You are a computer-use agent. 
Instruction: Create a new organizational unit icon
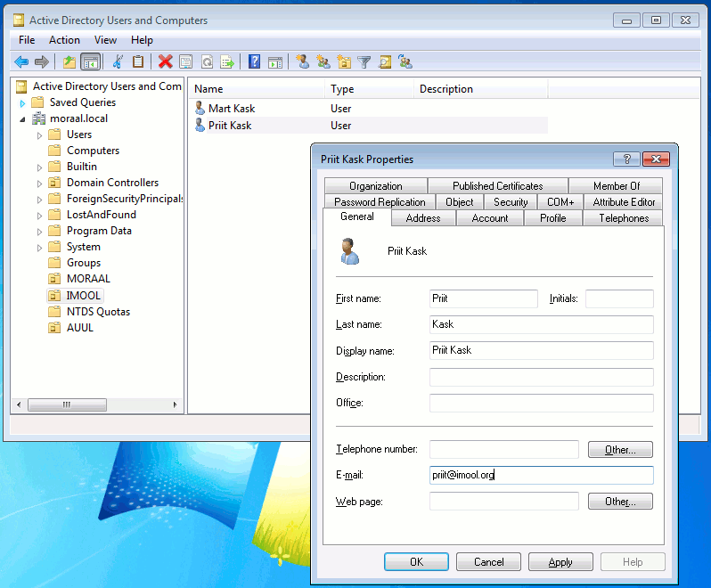344,61
